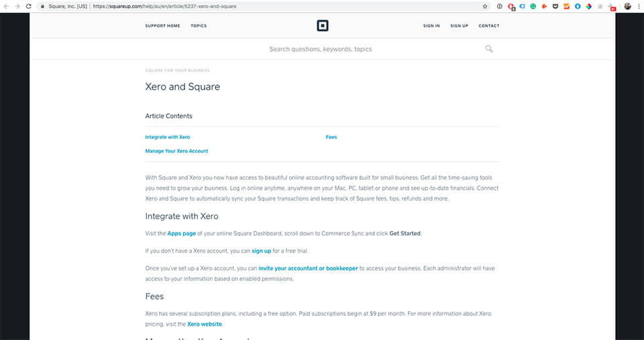
Task: Click the Article Contents heading
Action: pos(168,116)
